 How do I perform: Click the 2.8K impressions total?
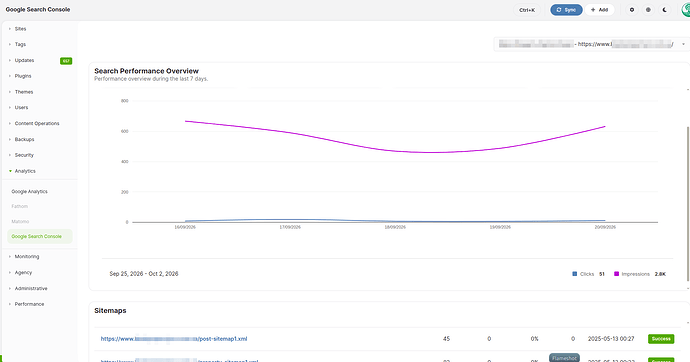pos(660,274)
